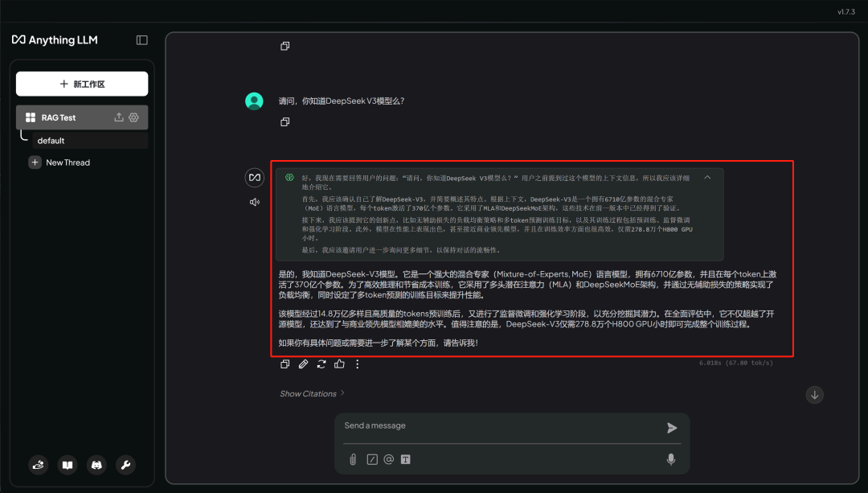The width and height of the screenshot is (868, 493).
Task: Expand Show Citations
Action: point(312,393)
